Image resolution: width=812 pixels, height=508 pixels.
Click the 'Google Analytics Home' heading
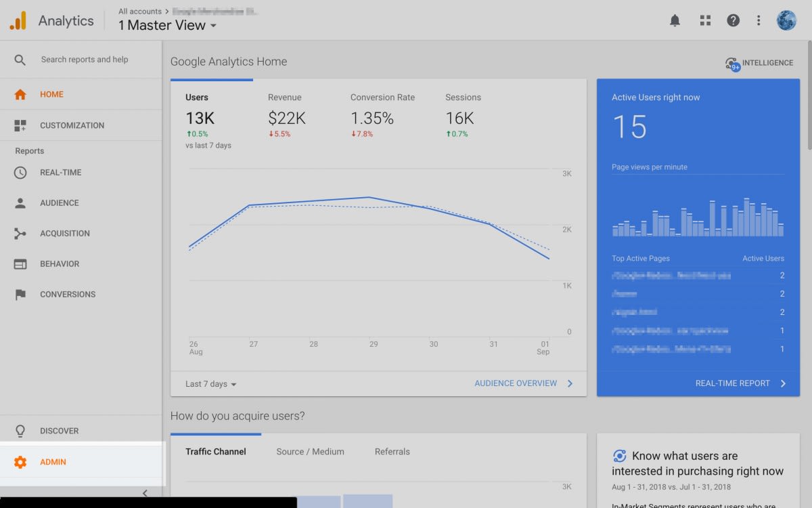pos(229,62)
